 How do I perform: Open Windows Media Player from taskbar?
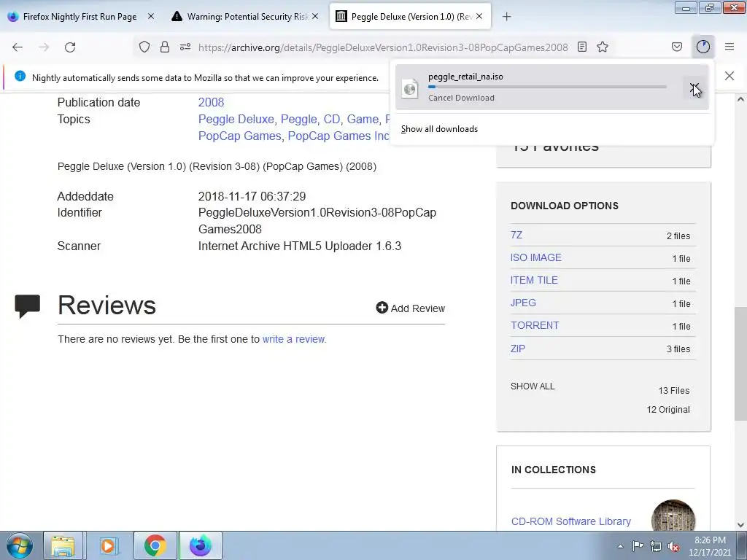click(108, 545)
